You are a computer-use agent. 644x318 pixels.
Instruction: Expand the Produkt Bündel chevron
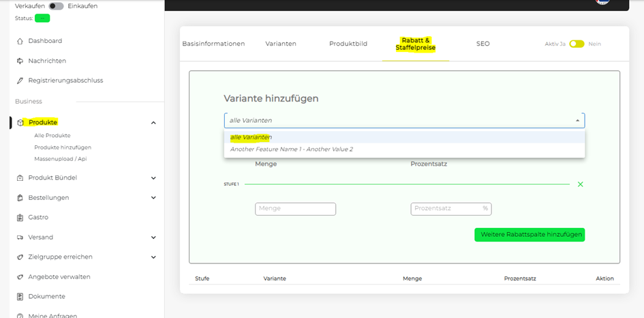153,178
